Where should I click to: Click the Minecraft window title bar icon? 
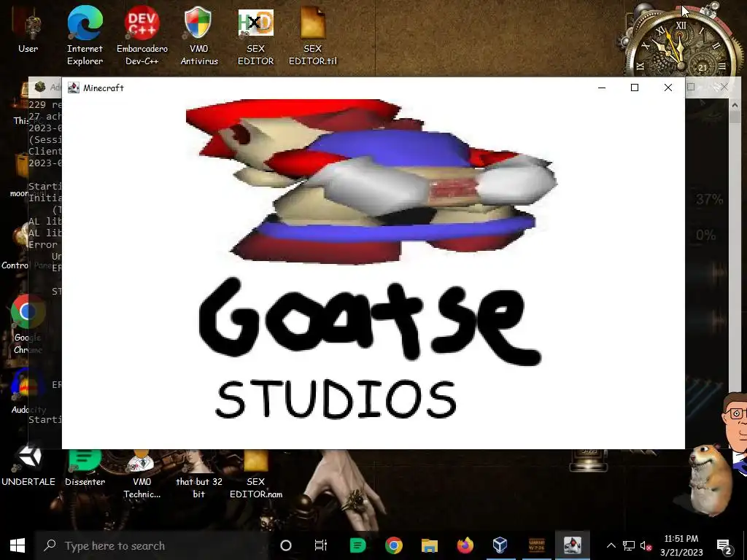click(x=74, y=87)
